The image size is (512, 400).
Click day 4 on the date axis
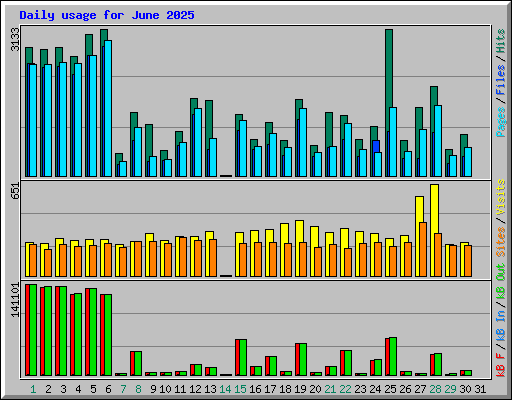click(x=78, y=389)
